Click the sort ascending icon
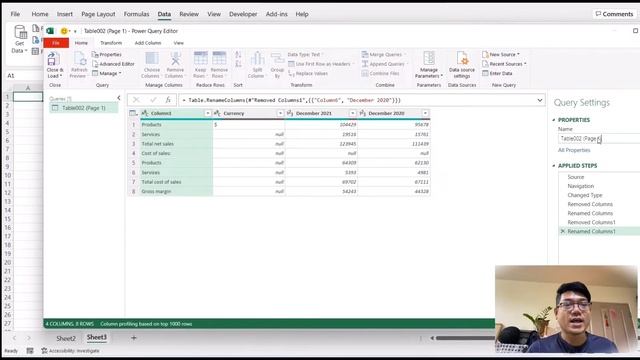The image size is (640, 360). pyautogui.click(x=238, y=55)
